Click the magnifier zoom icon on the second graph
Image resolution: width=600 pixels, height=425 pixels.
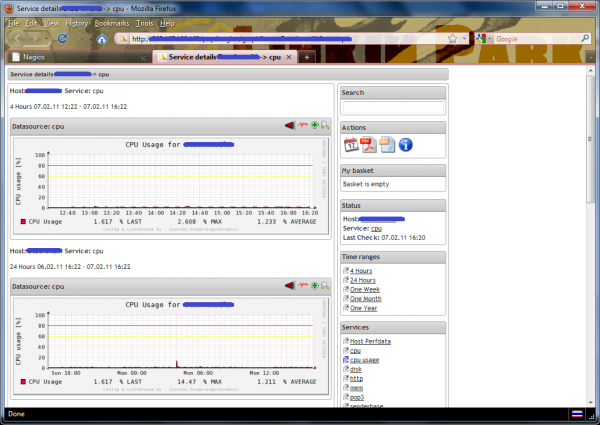[x=325, y=286]
